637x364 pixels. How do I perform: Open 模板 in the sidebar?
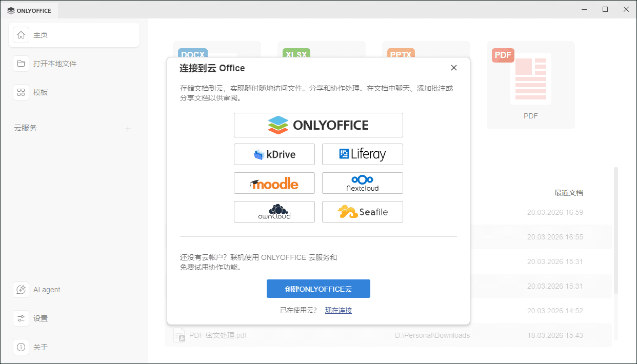coord(74,92)
